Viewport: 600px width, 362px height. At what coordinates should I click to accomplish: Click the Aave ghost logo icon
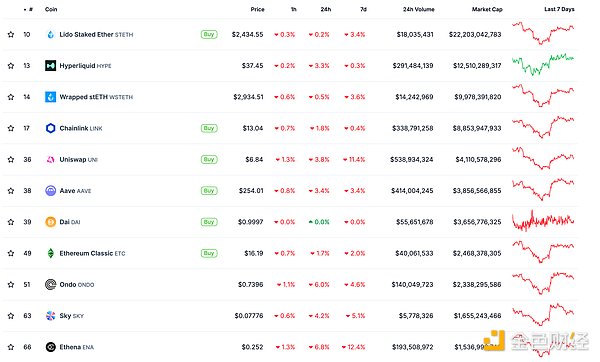coord(51,191)
